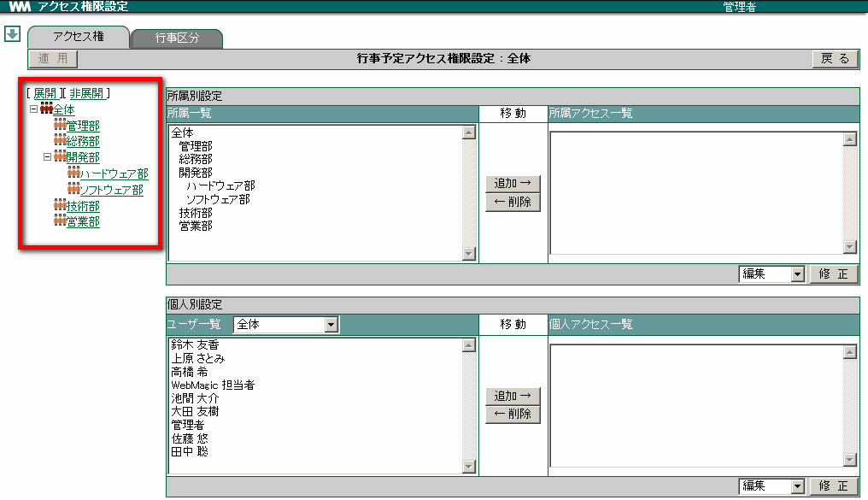Viewport: 868px width, 500px height.
Task: Collapse the 開発部 tree node
Action: click(x=47, y=156)
